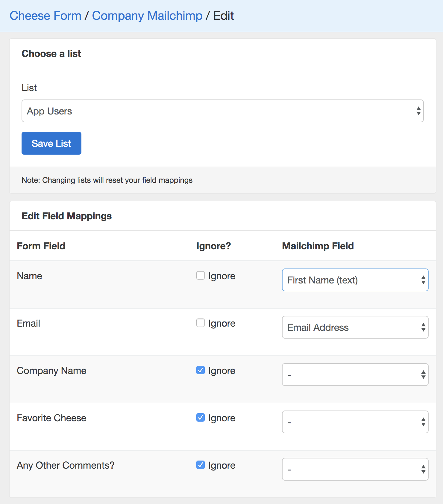Click the Ignore label beside Name
443x504 pixels.
(222, 276)
